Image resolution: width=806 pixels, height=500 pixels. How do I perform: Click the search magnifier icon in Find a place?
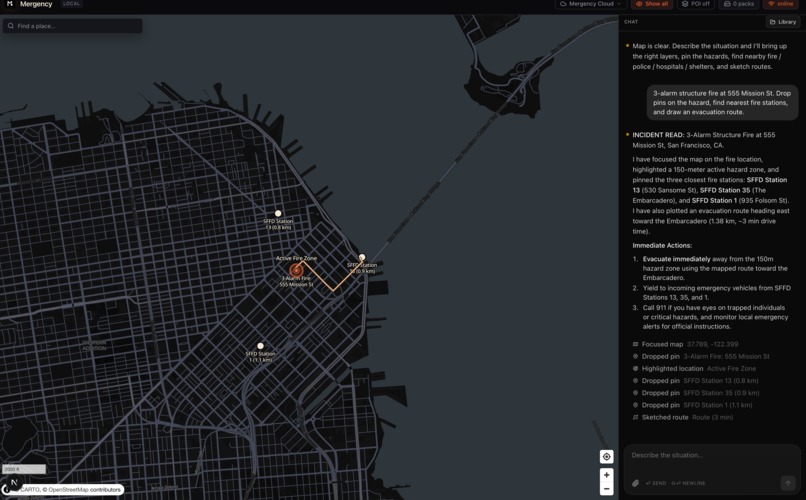coord(11,26)
